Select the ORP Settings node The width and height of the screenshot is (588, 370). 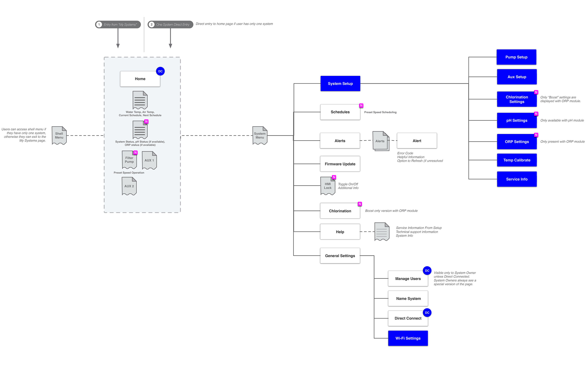(x=517, y=142)
